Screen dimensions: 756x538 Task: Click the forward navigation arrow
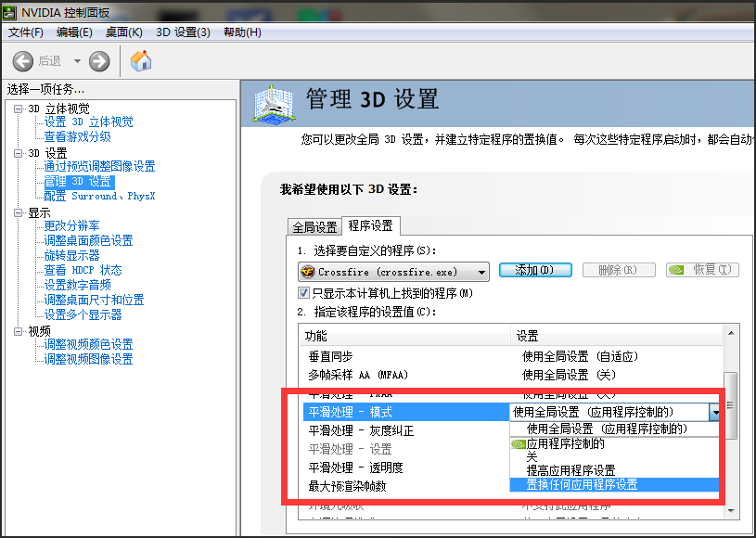click(x=98, y=62)
